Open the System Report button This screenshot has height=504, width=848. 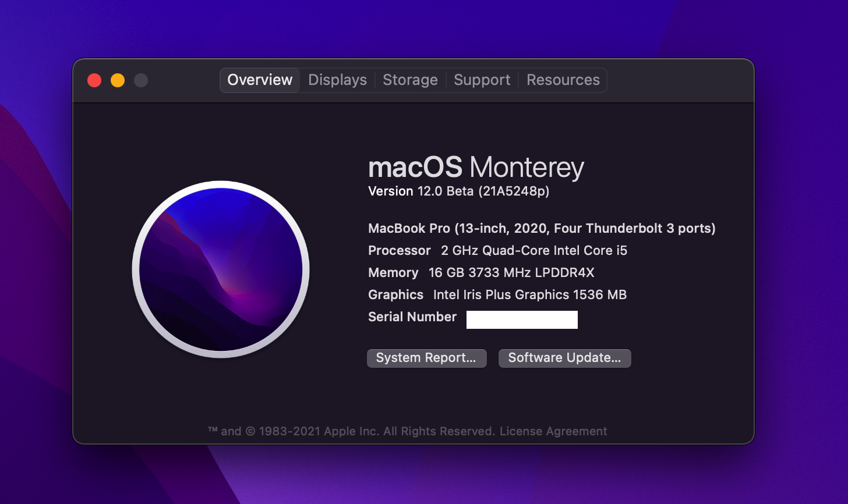point(426,358)
